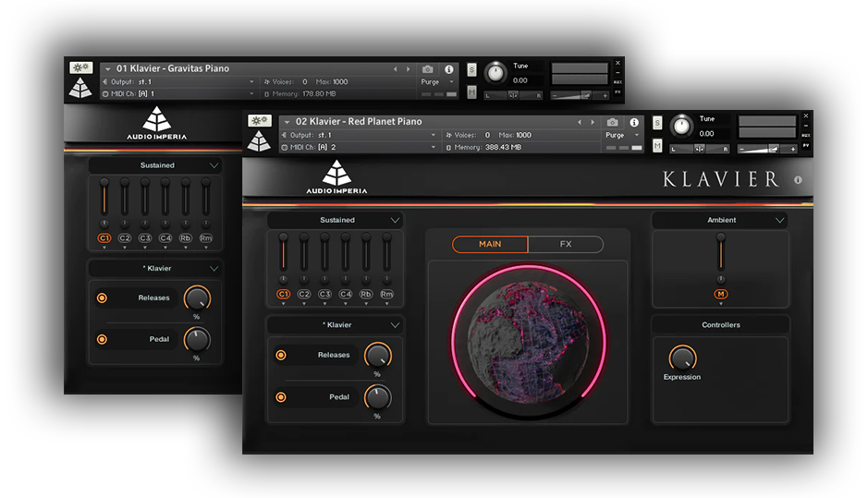
Task: Show info for Red Planet Piano header
Action: [x=634, y=122]
